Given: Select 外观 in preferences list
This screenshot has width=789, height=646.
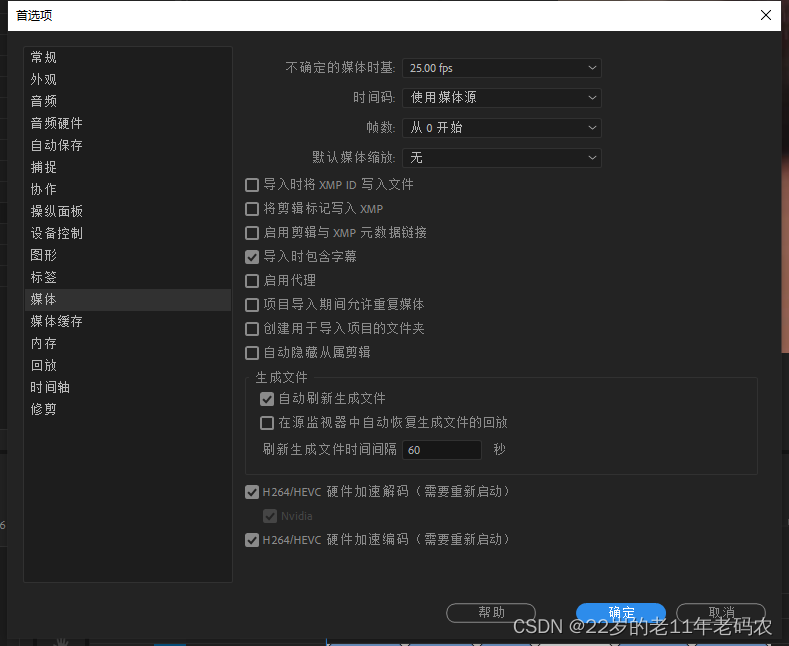Looking at the screenshot, I should click(128, 79).
